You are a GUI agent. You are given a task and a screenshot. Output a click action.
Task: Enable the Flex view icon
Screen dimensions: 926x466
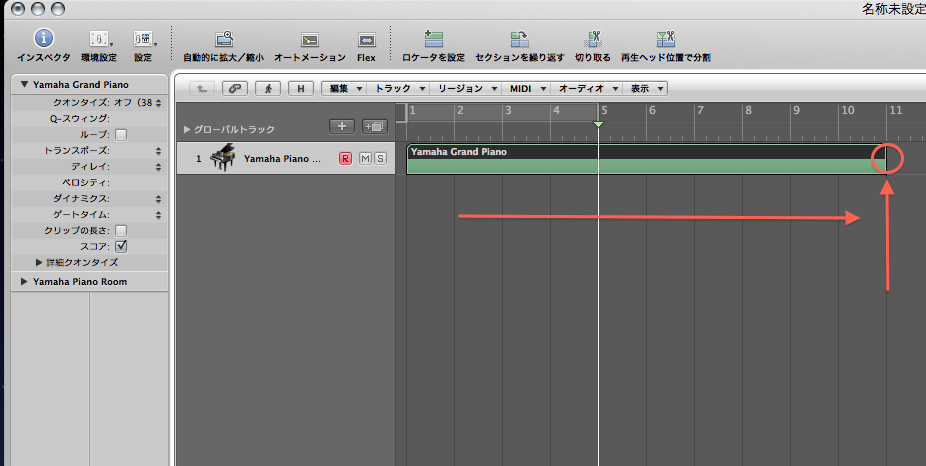pos(366,40)
